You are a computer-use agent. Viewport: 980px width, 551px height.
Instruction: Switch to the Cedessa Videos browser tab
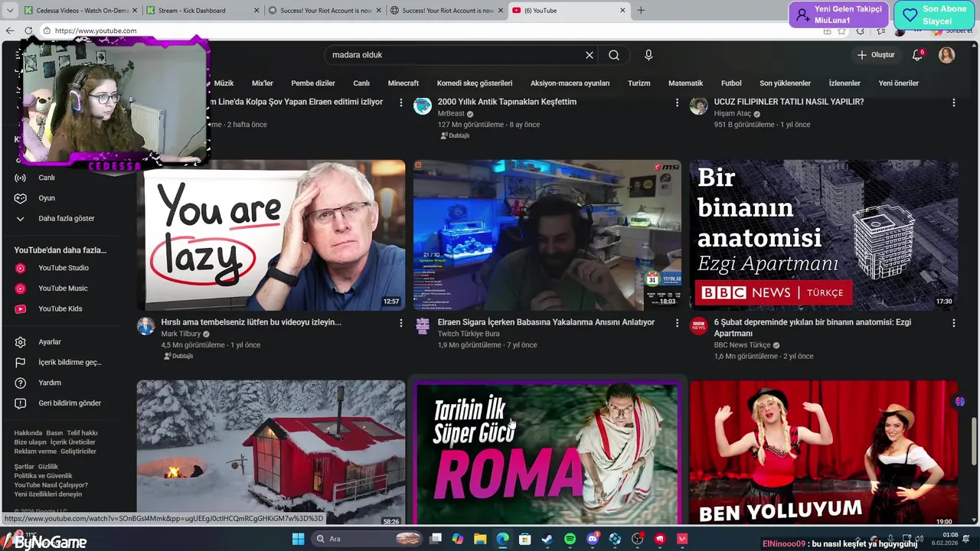80,11
